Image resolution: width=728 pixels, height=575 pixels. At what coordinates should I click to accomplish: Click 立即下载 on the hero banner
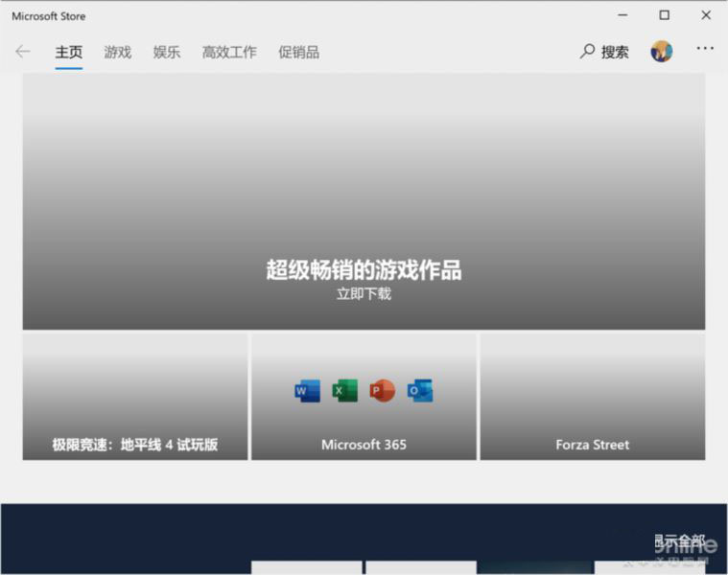(x=364, y=293)
